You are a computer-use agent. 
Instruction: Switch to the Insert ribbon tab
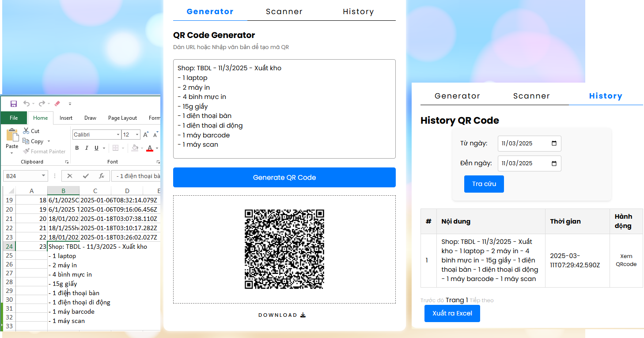pyautogui.click(x=66, y=118)
